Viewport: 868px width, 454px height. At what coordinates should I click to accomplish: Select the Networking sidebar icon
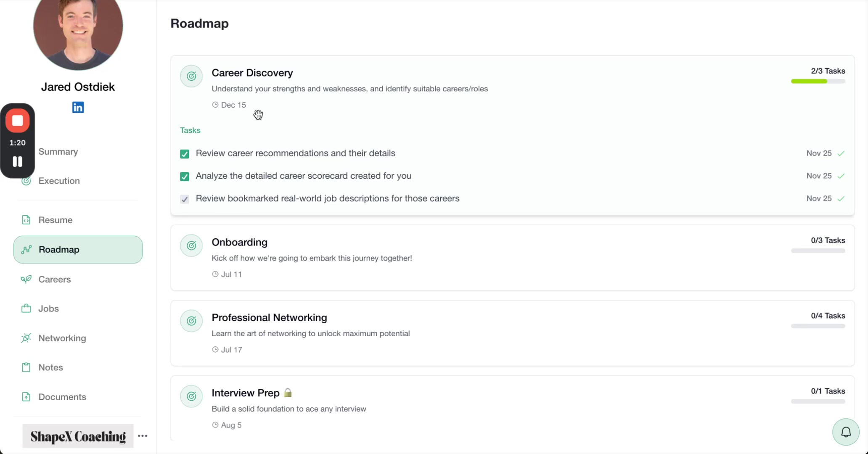[26, 338]
